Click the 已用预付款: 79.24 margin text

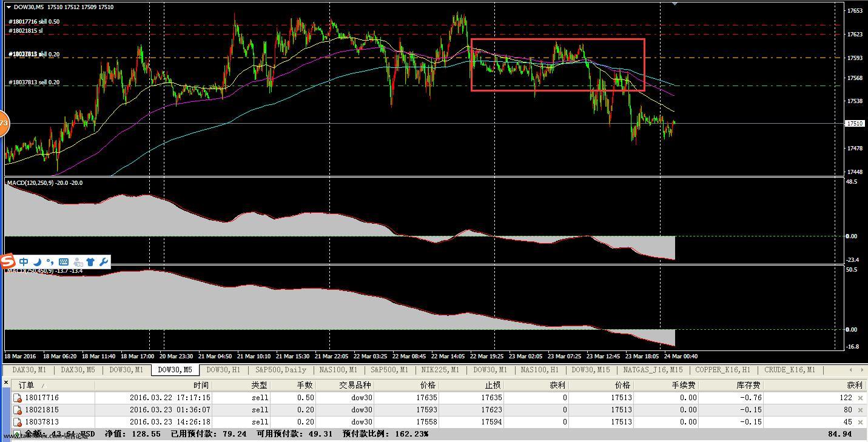tap(209, 434)
